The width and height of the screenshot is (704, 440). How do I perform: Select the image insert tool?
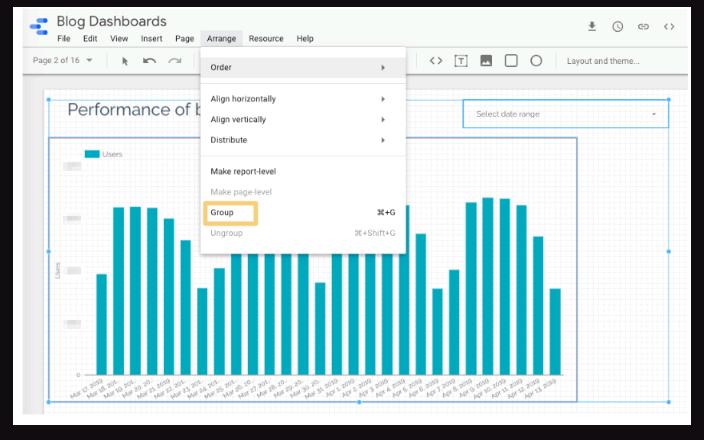click(x=486, y=61)
